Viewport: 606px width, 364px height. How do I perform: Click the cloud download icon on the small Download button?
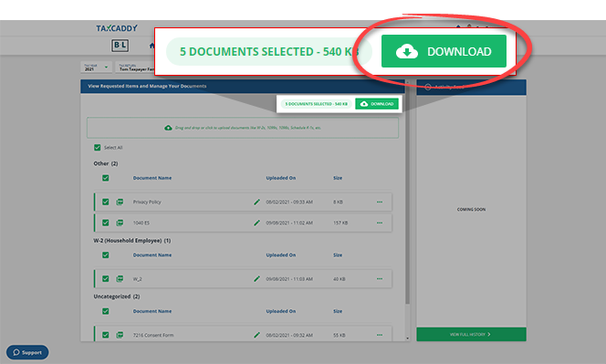click(364, 104)
